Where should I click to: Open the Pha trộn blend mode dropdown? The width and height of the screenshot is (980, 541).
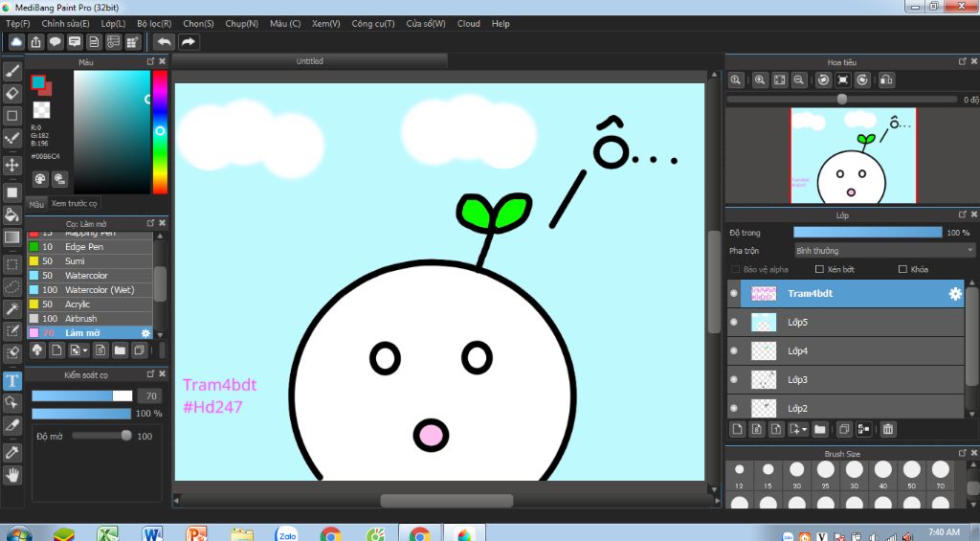pyautogui.click(x=884, y=250)
